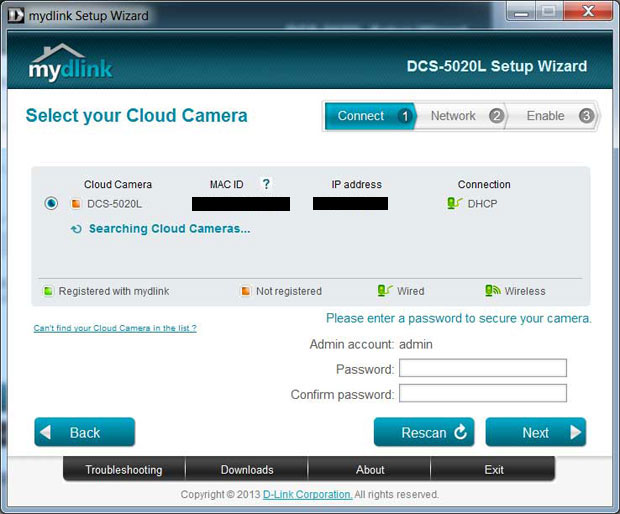Click into the Password field
Image resolution: width=620 pixels, height=514 pixels.
click(483, 368)
